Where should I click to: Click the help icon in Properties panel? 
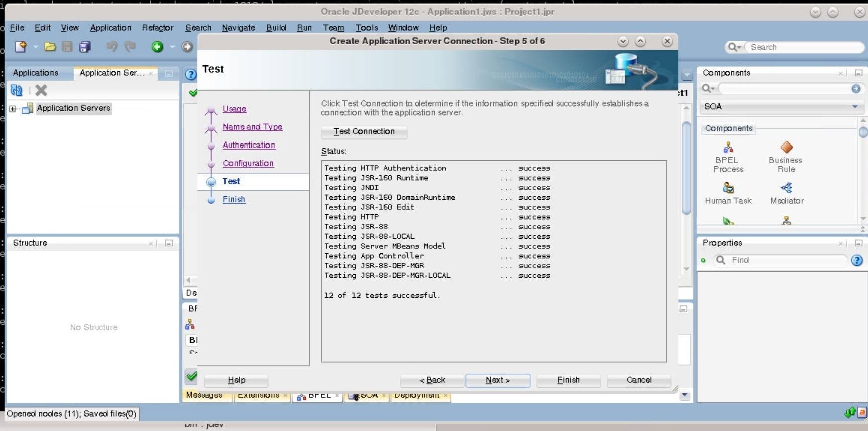(857, 260)
